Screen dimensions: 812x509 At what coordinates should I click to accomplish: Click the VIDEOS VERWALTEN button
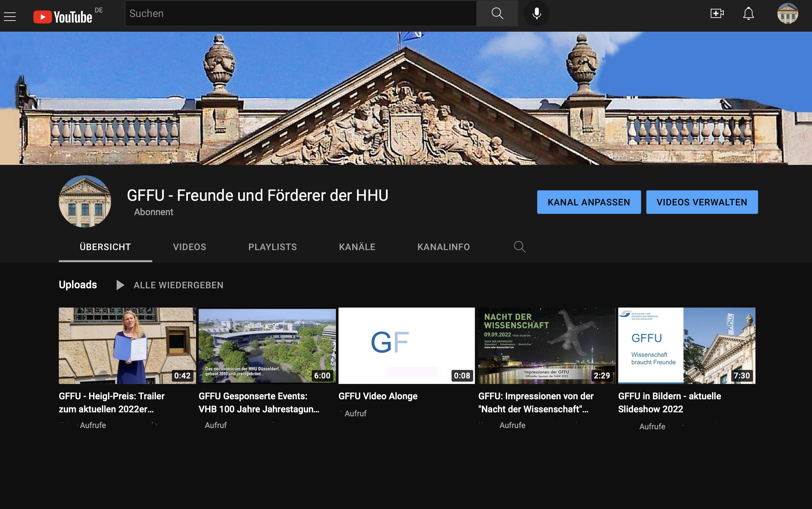pos(702,202)
